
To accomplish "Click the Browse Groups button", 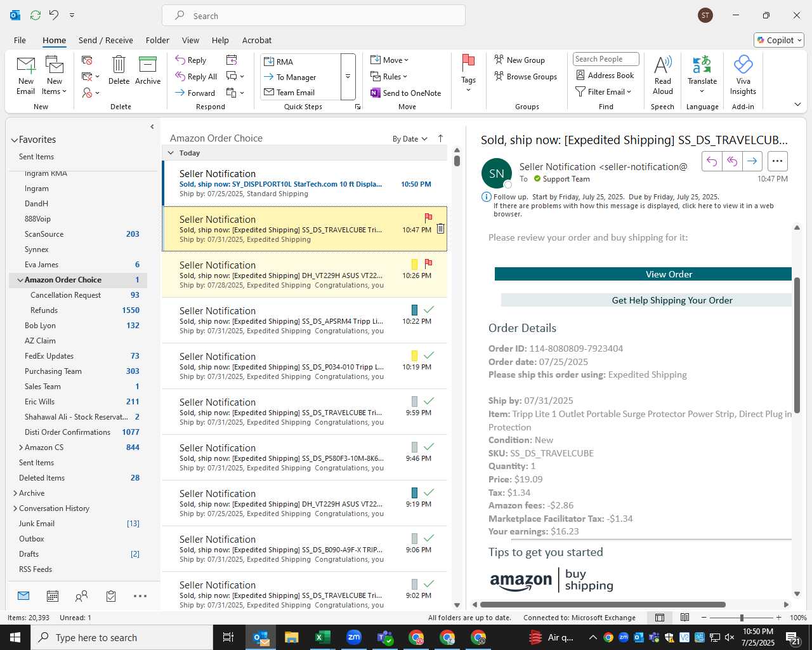I will pos(525,77).
